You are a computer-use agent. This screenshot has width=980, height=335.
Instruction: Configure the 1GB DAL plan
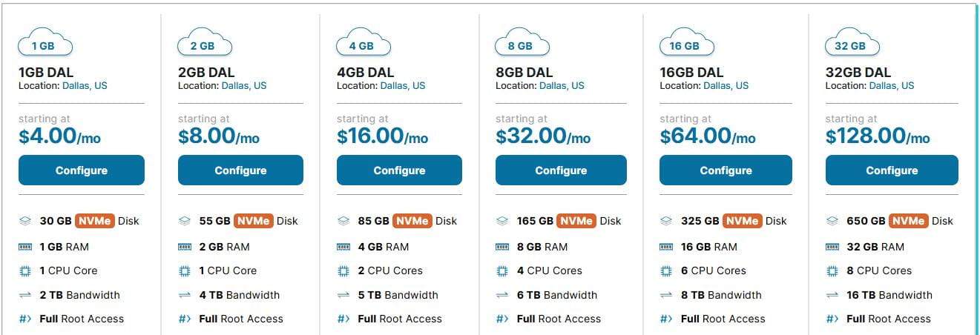pyautogui.click(x=82, y=170)
